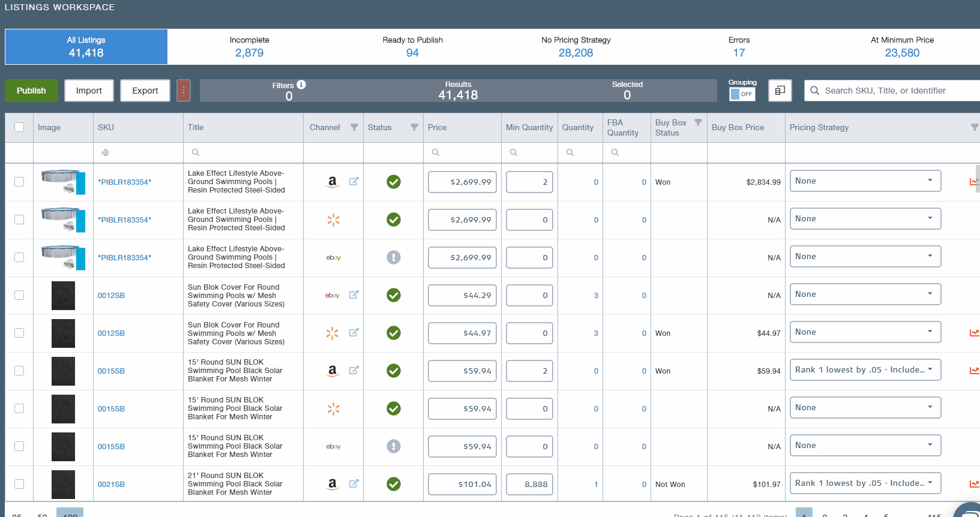This screenshot has width=980, height=517.
Task: Toggle the Grouping switch on
Action: click(x=742, y=94)
